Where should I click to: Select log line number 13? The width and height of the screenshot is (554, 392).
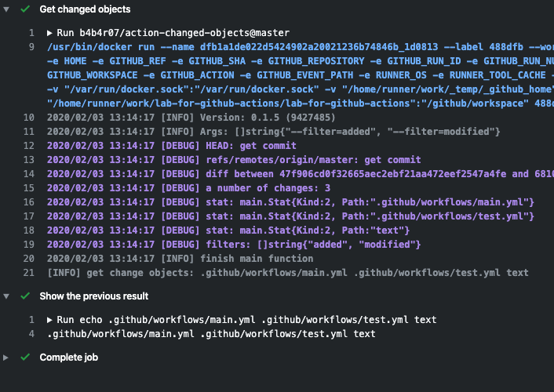tap(29, 160)
